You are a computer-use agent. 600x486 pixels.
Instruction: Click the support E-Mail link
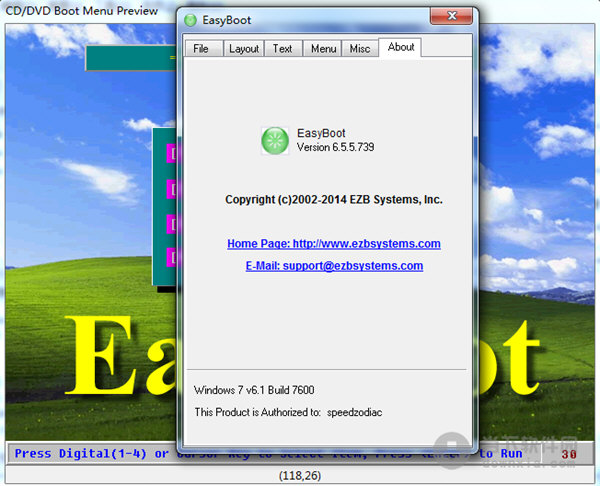point(334,266)
